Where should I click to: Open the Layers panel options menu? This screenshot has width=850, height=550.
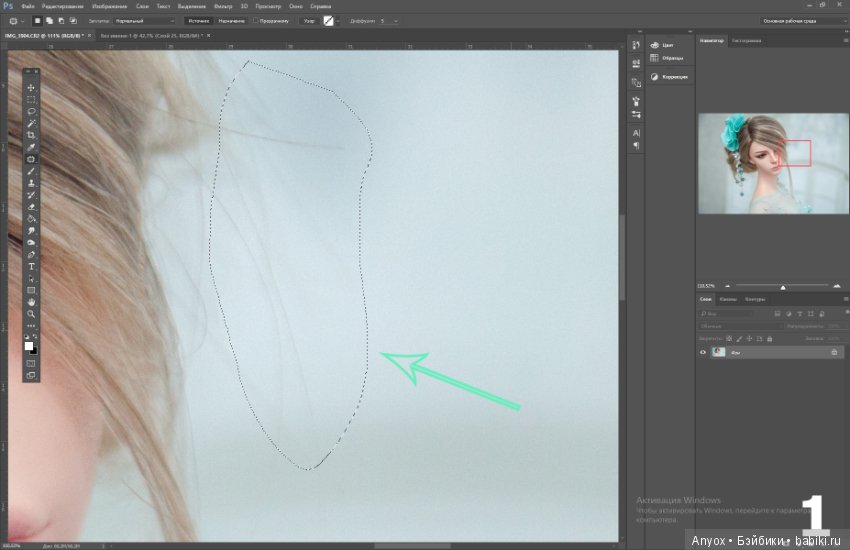pyautogui.click(x=846, y=299)
